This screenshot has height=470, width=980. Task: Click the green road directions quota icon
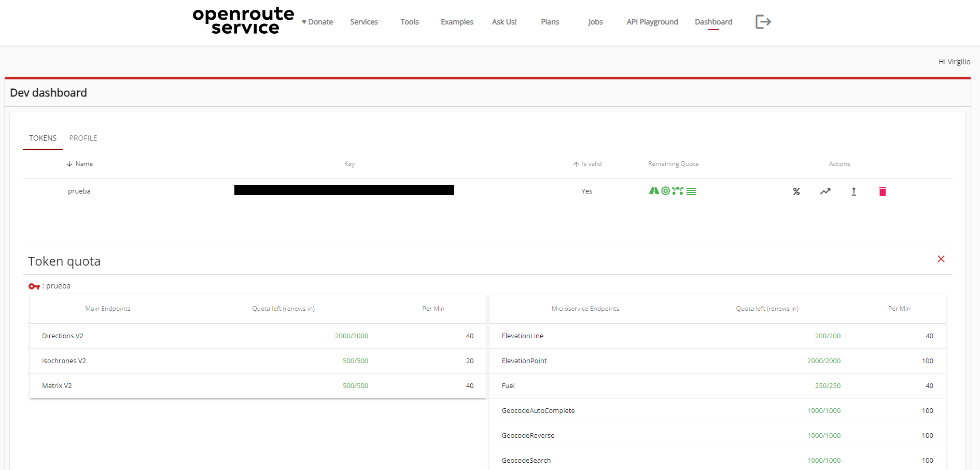654,191
